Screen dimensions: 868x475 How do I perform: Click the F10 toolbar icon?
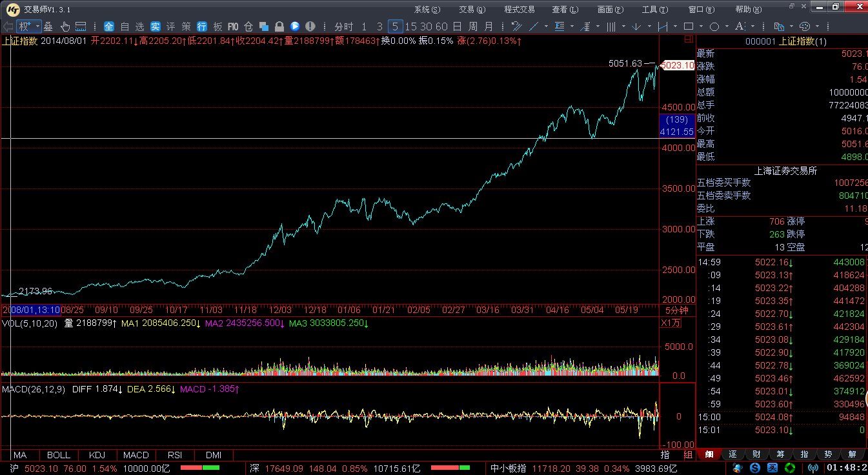tap(233, 26)
